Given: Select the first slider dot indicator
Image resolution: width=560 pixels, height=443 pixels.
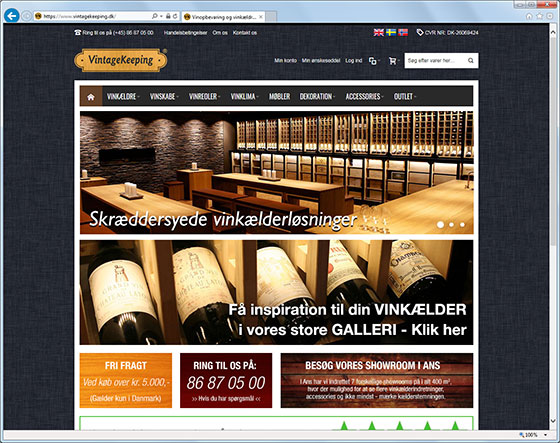Looking at the screenshot, I should point(440,224).
